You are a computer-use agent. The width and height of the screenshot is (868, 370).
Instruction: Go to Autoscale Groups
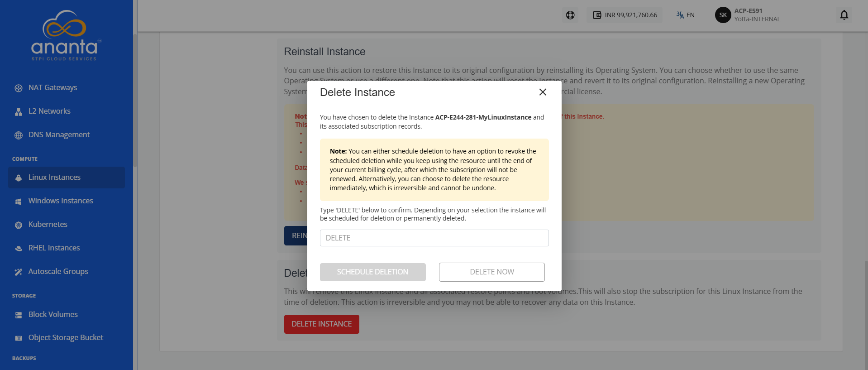(58, 271)
